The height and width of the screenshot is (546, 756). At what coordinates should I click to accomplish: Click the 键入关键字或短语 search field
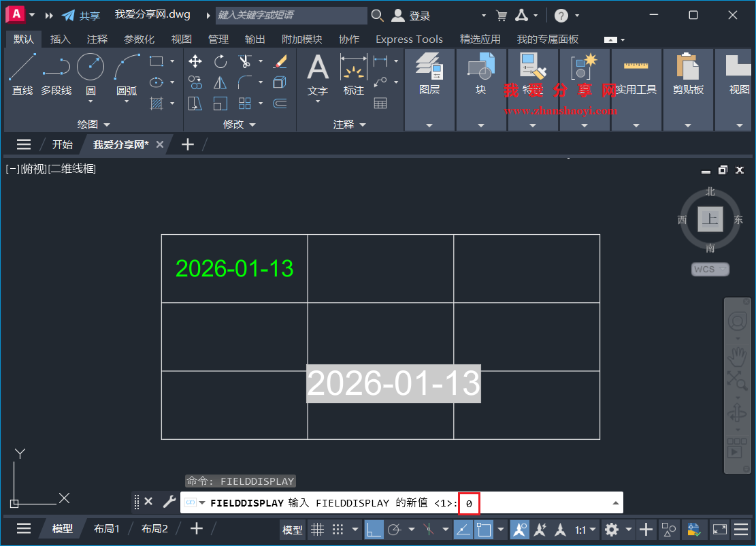tap(289, 15)
